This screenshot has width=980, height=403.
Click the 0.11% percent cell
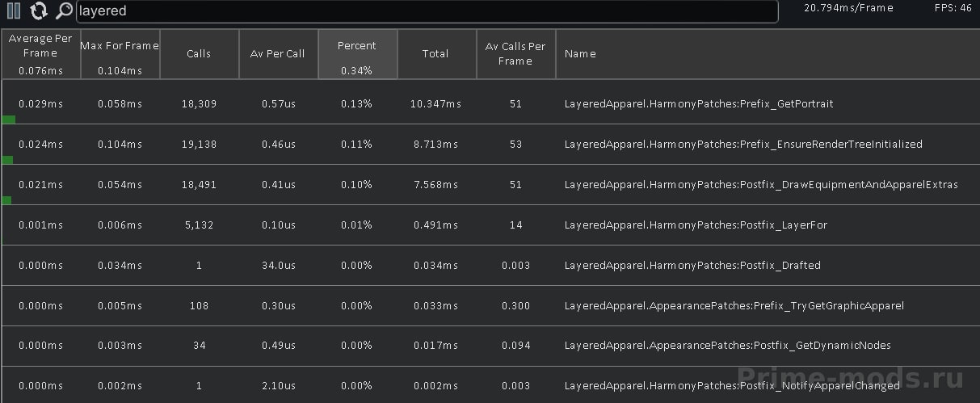tap(357, 145)
